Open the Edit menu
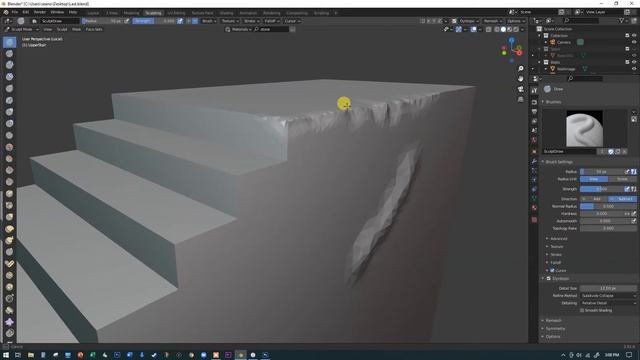Screen dimensions: 640x360 tap(26, 12)
